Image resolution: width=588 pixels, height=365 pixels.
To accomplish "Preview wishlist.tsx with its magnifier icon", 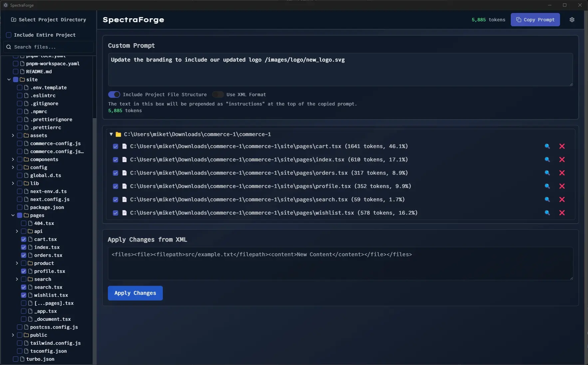I will (547, 213).
